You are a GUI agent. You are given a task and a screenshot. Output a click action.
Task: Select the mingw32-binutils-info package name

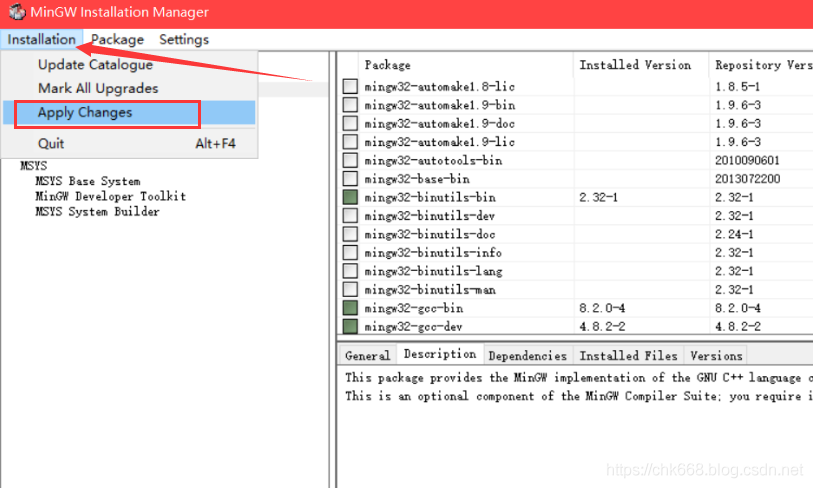pos(433,253)
